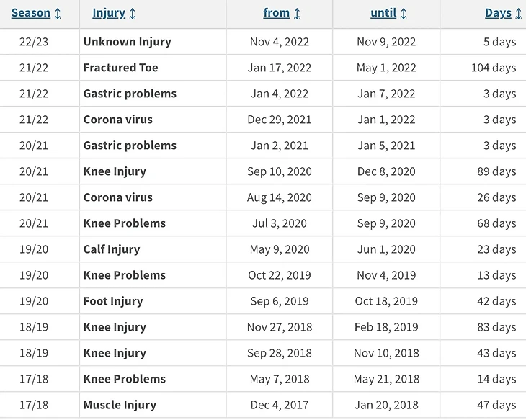Click the sort arrows icon beside from
The image size is (526, 420).
click(297, 14)
